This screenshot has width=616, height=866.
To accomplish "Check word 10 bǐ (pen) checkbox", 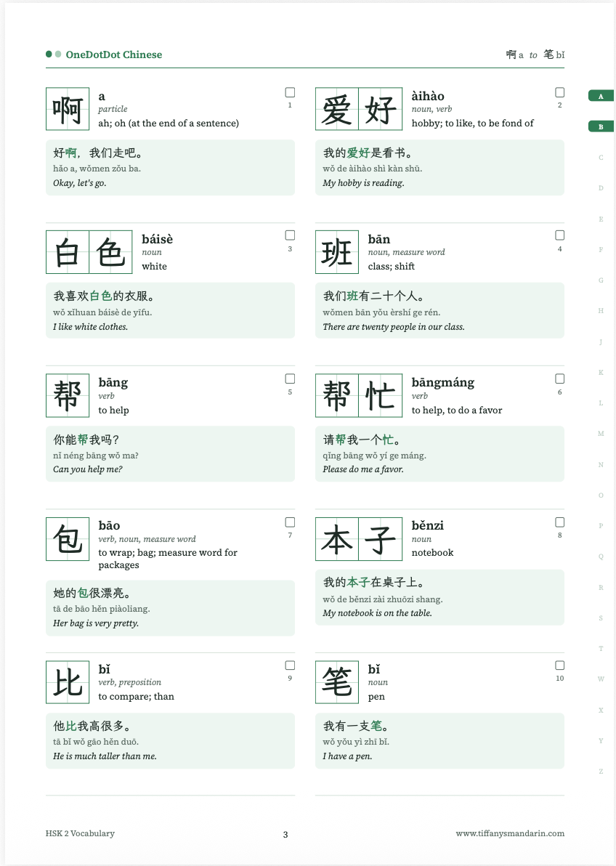I will pos(559,665).
